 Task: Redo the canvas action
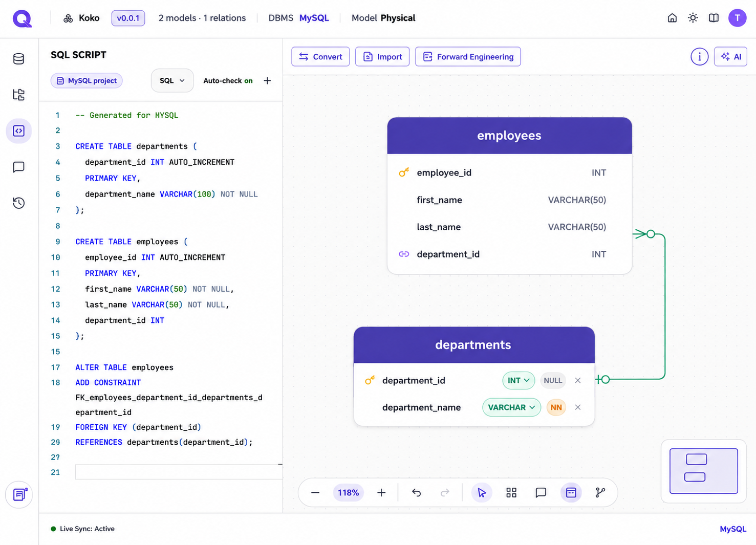445,493
